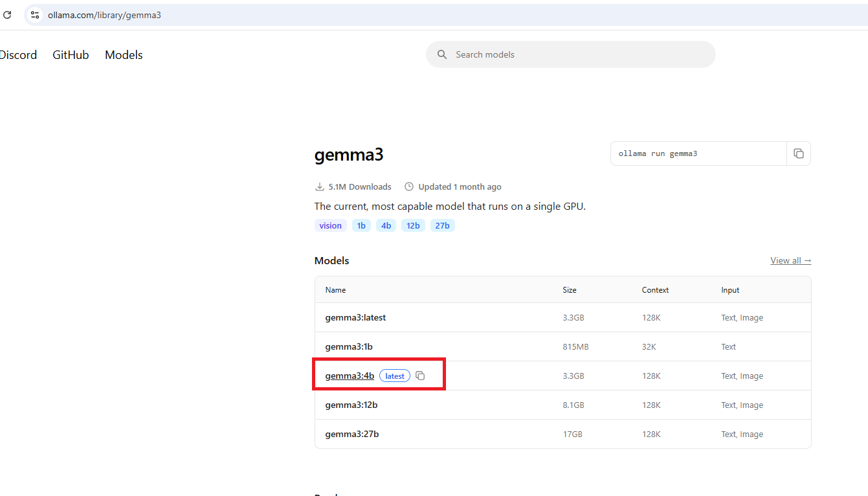Click the Text input value for gemma3:1b
The height and width of the screenshot is (496, 868).
point(728,347)
